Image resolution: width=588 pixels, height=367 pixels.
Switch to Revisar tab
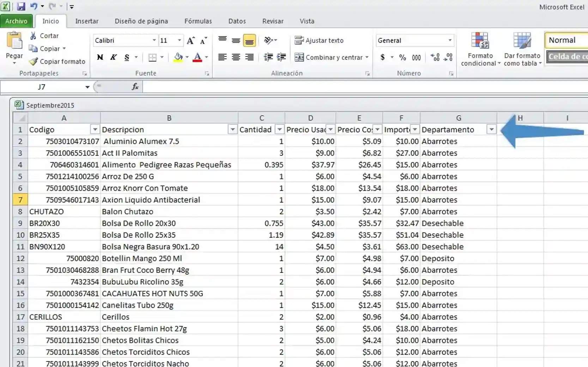coord(273,21)
